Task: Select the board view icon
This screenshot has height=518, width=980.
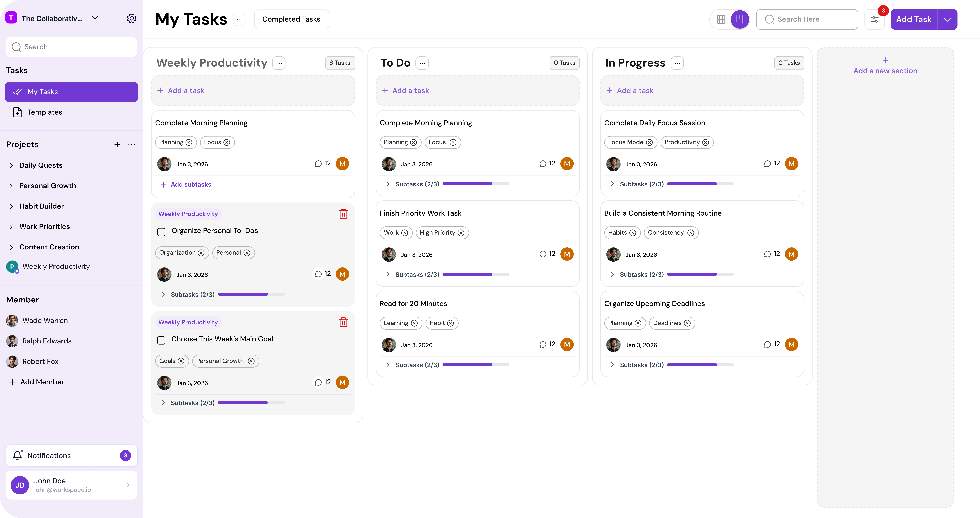Action: pos(740,19)
